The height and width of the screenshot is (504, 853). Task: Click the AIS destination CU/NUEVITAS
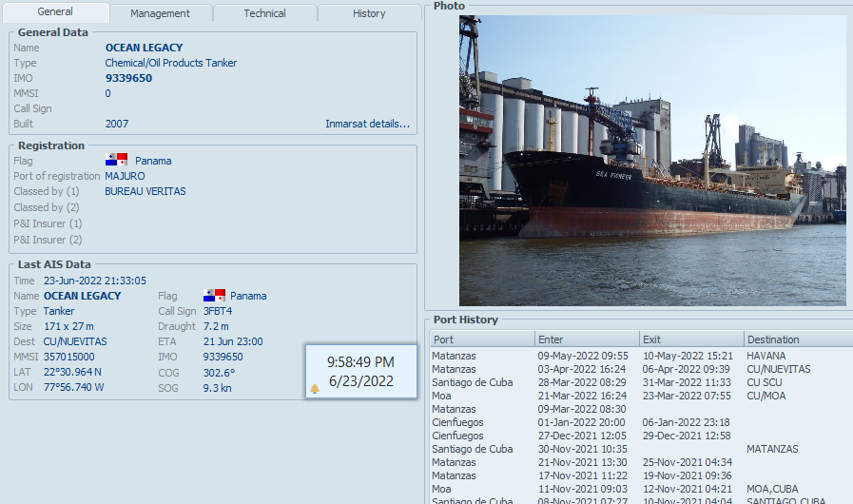click(x=75, y=341)
